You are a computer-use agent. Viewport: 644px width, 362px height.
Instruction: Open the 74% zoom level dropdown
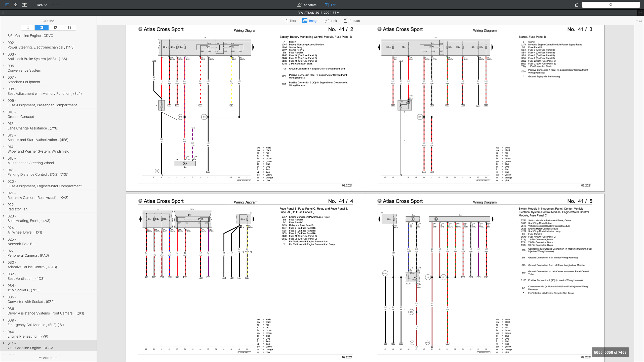coord(42,5)
